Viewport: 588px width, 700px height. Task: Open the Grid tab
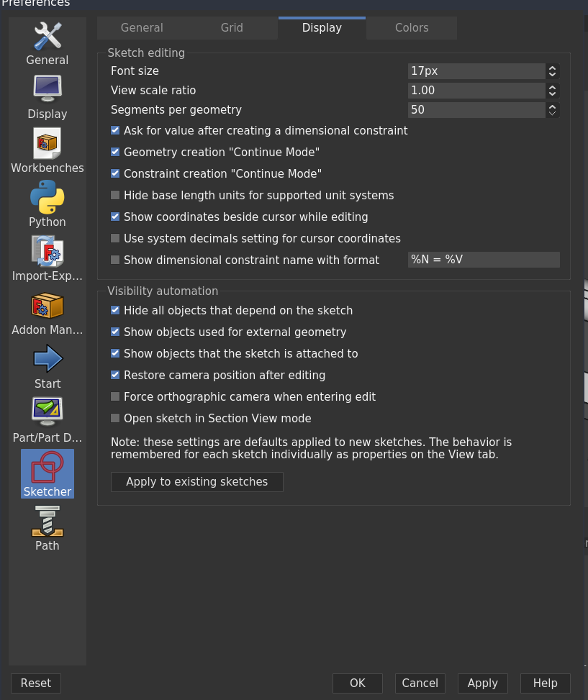(232, 27)
